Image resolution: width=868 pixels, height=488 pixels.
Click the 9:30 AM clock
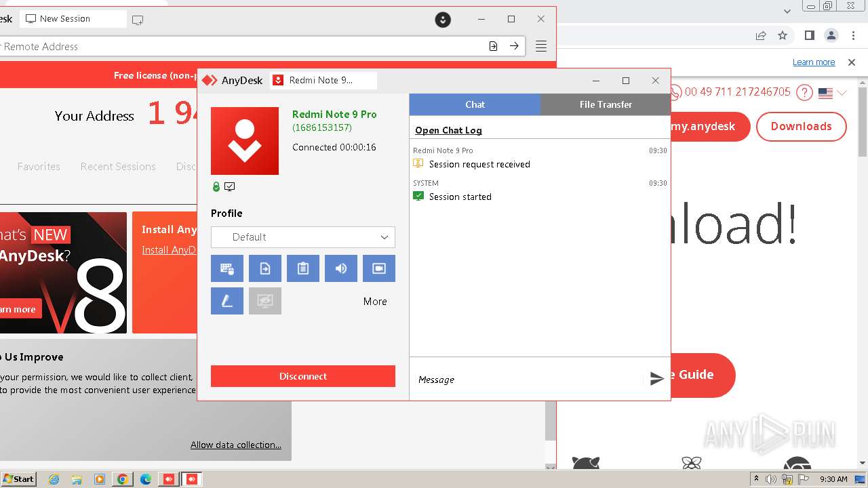[x=833, y=479]
